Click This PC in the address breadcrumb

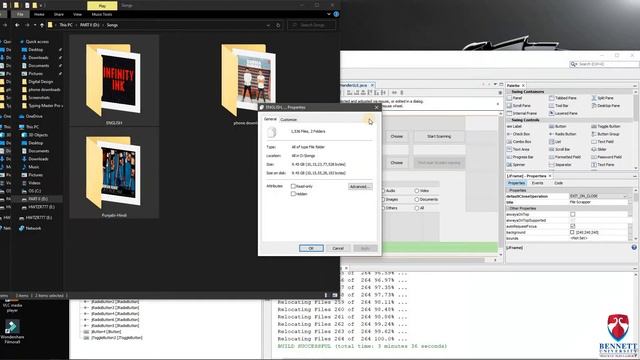66,25
